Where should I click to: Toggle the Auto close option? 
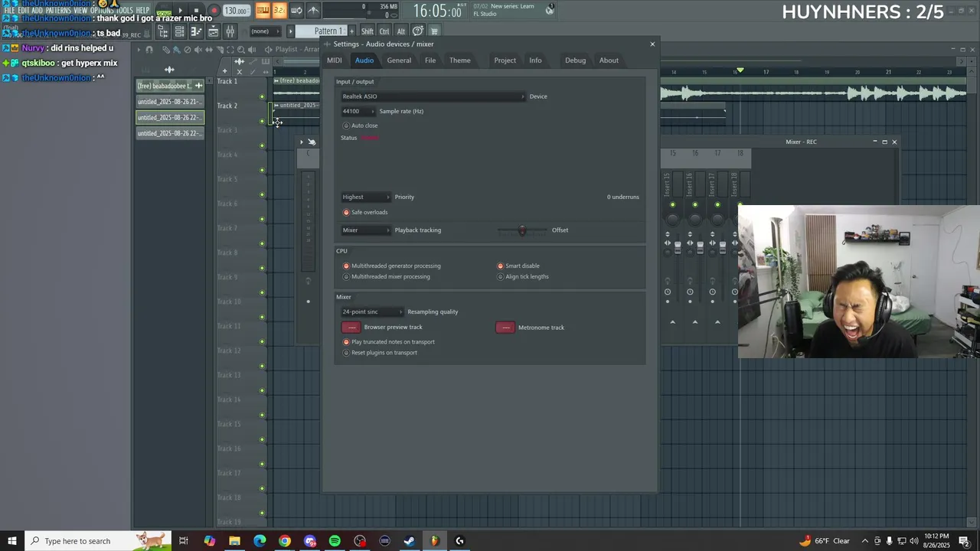click(x=360, y=126)
